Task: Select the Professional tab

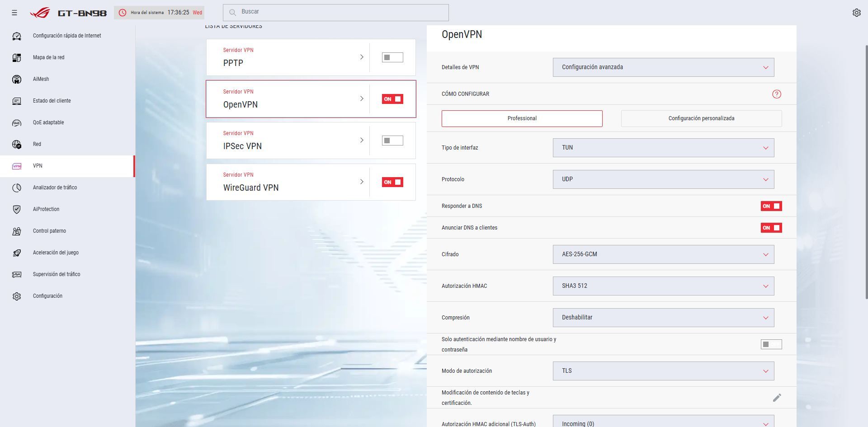Action: pos(522,118)
